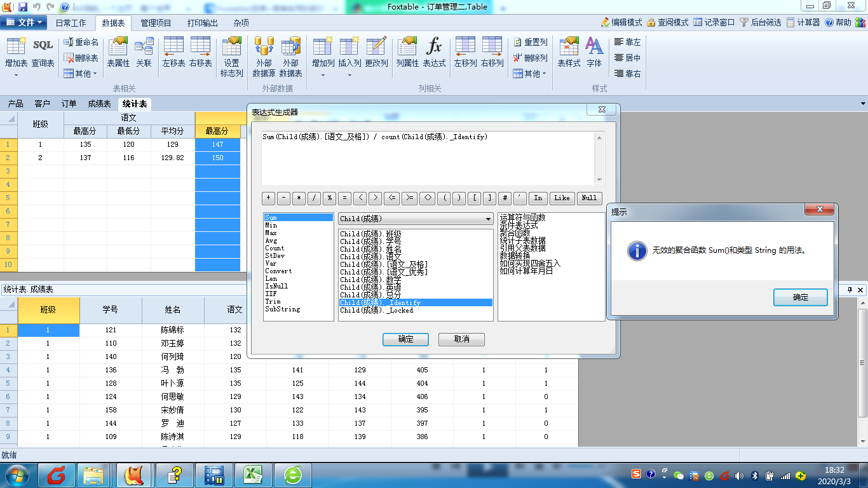Click the Save icon in title bar
This screenshot has height=488, width=868.
23,6
